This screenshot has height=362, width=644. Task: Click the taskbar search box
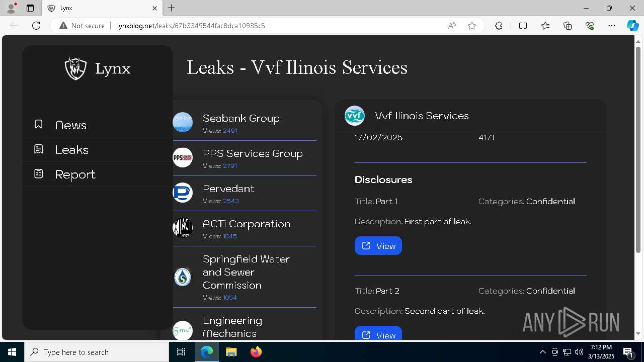click(x=97, y=352)
